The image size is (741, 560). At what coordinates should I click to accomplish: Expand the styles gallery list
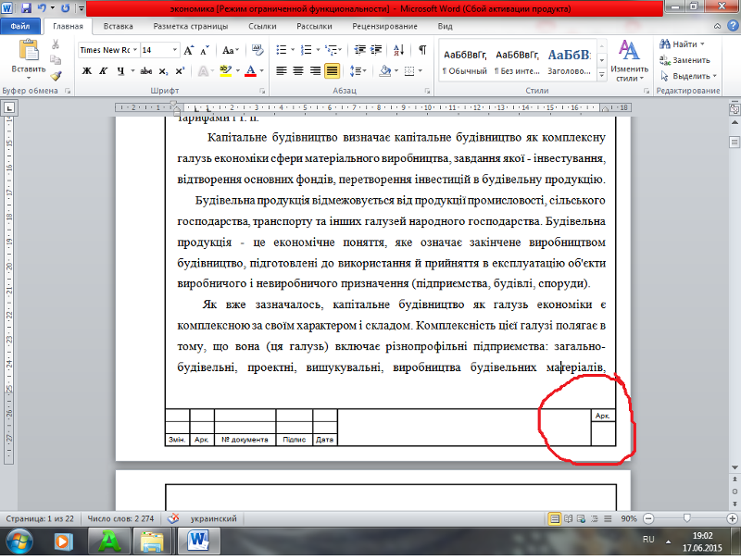(x=600, y=72)
